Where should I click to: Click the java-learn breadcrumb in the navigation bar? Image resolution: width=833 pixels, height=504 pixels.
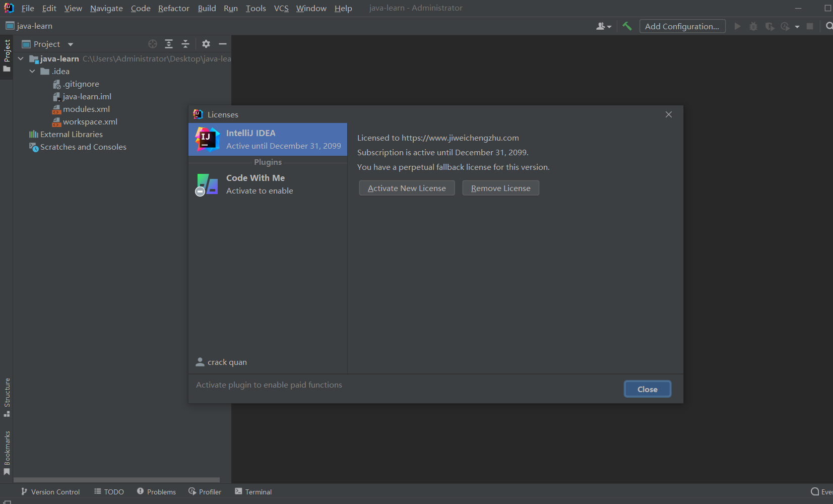[x=29, y=26]
